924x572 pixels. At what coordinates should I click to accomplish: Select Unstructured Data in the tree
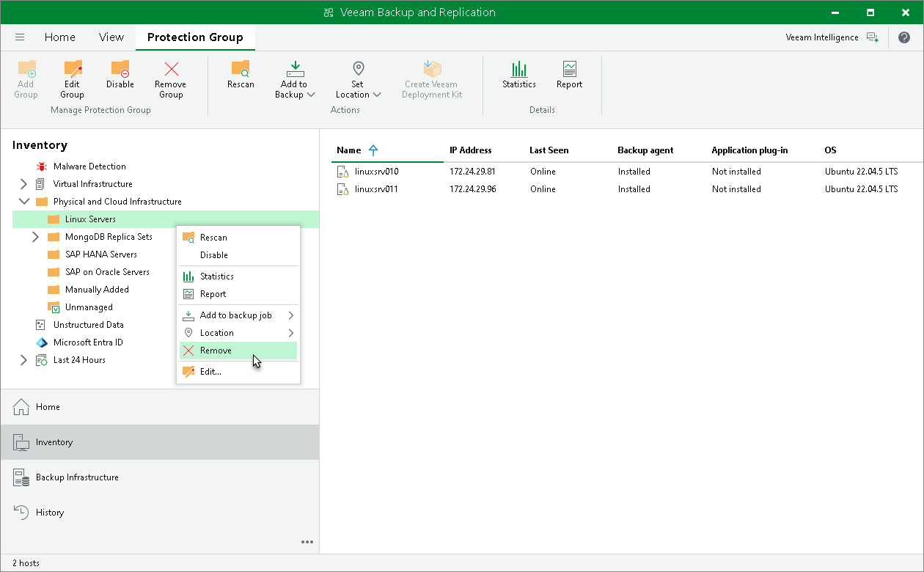pos(88,325)
